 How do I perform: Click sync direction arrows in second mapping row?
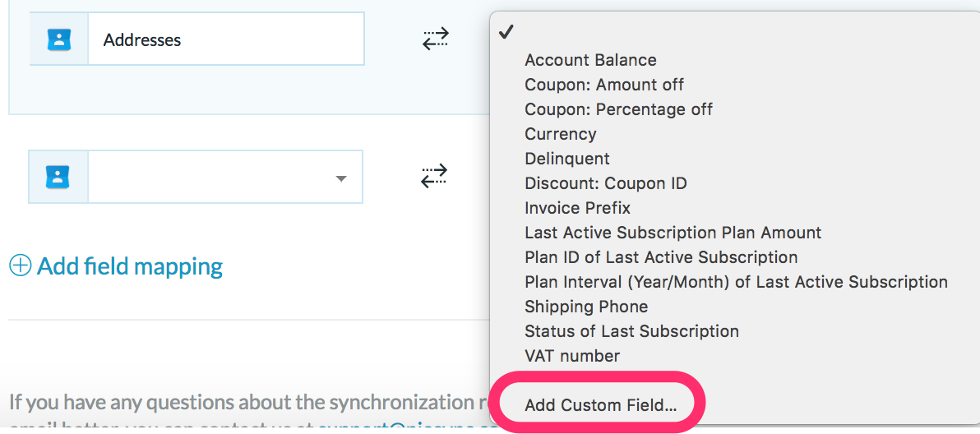(x=434, y=176)
